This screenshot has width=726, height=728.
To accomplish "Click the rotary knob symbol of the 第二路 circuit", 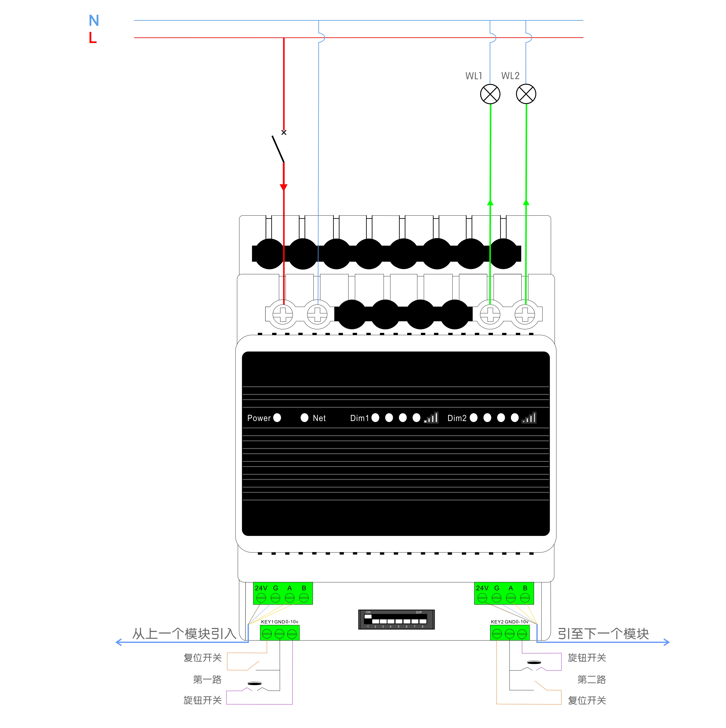I will coord(534,662).
